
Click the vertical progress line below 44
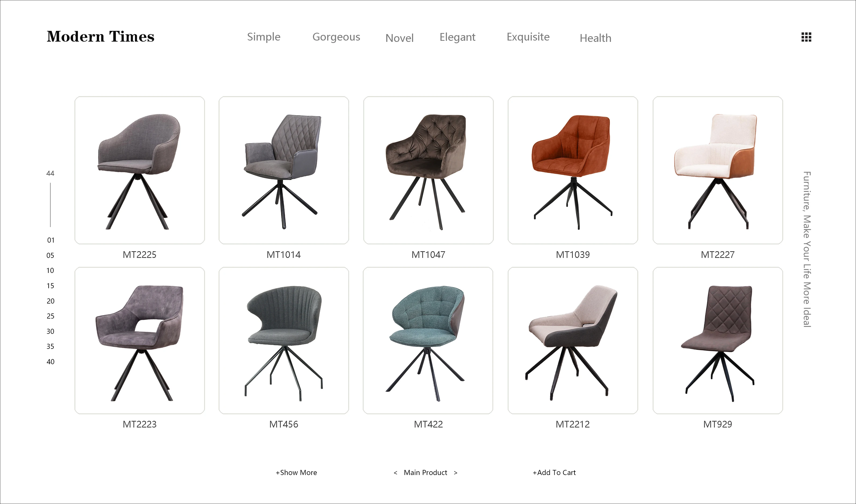[50, 205]
